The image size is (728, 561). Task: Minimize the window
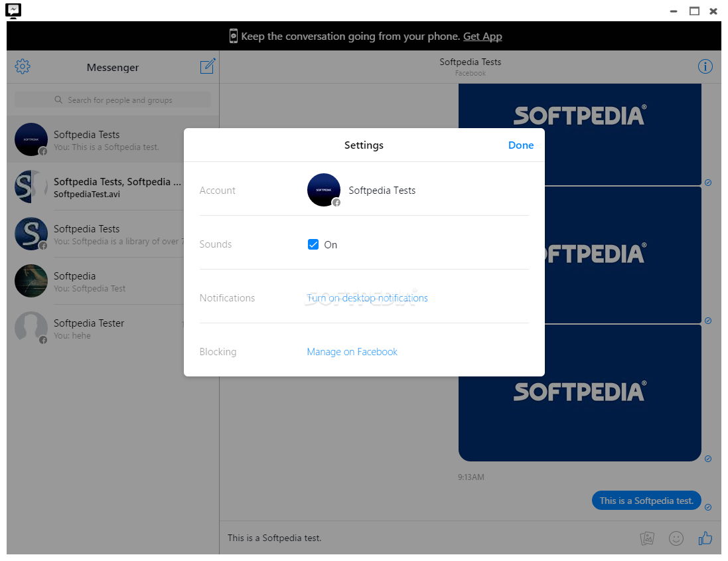pyautogui.click(x=674, y=11)
